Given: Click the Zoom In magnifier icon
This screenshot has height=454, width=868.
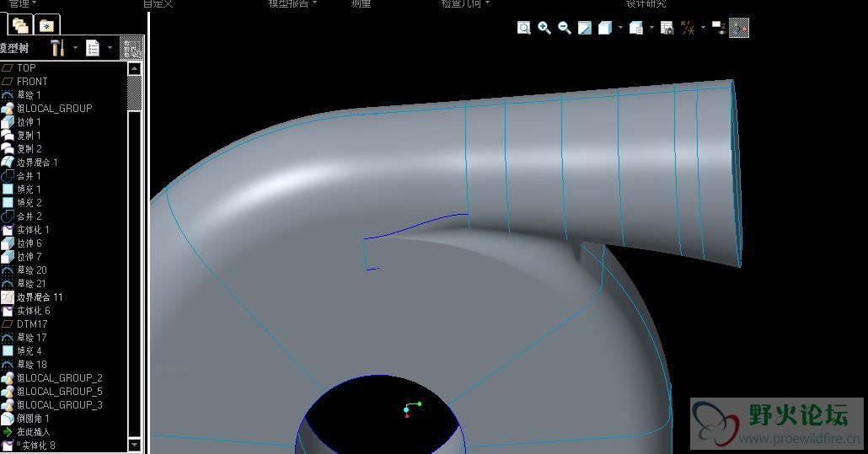Looking at the screenshot, I should [544, 28].
